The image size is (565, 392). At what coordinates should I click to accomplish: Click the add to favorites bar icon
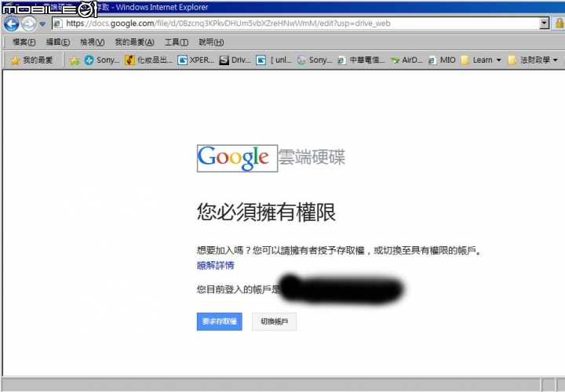75,60
